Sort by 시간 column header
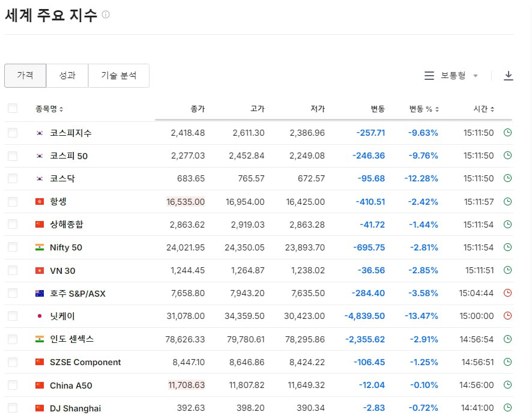This screenshot has height=418, width=532. (484, 109)
